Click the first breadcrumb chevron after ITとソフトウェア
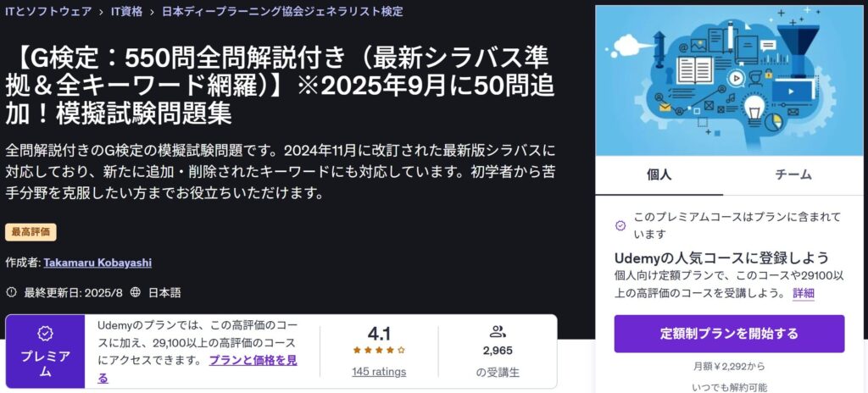The image size is (868, 393). click(101, 12)
